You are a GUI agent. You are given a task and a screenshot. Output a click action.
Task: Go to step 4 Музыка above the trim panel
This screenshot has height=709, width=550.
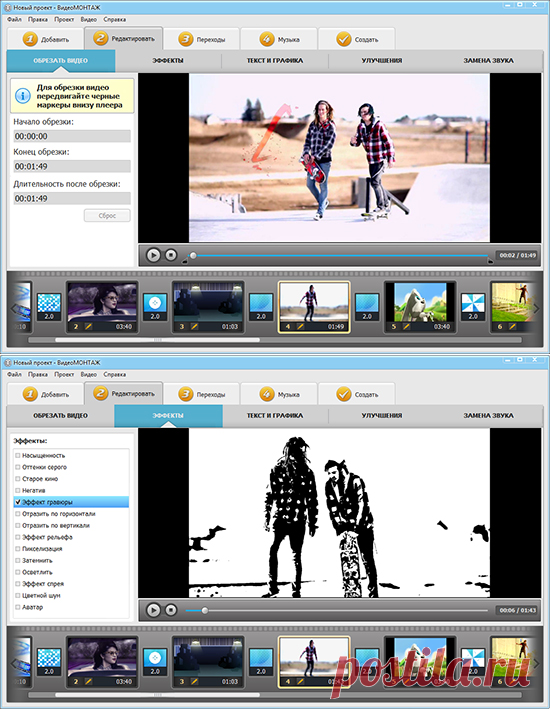click(x=279, y=39)
